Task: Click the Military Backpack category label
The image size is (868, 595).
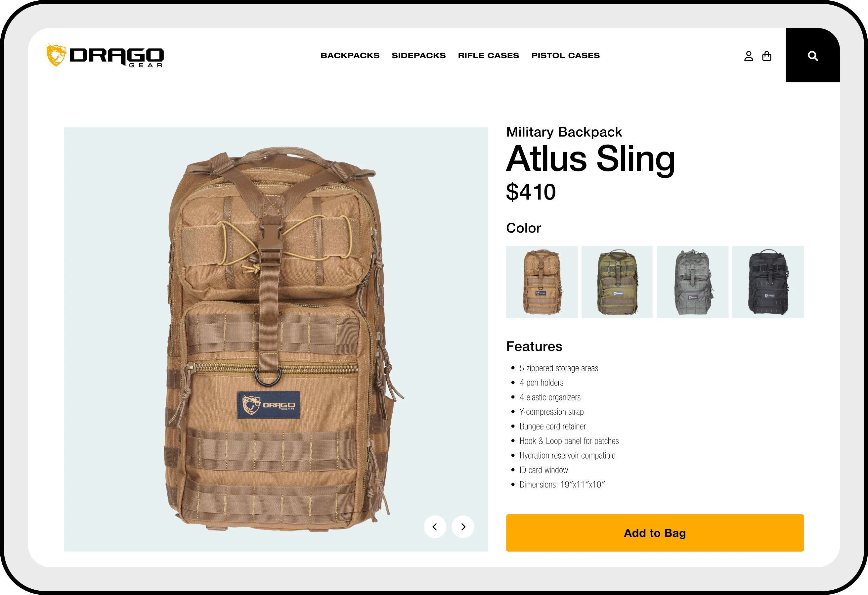Action: point(564,132)
